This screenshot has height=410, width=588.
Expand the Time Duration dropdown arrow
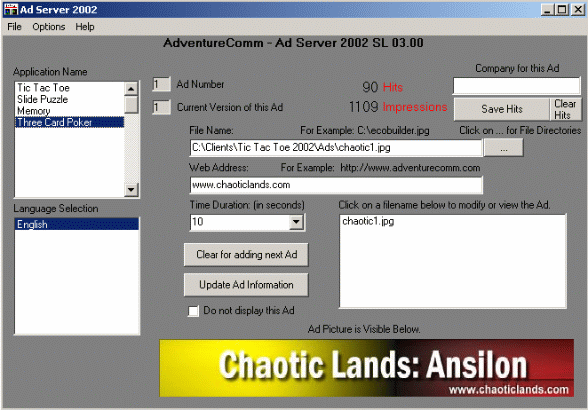296,222
